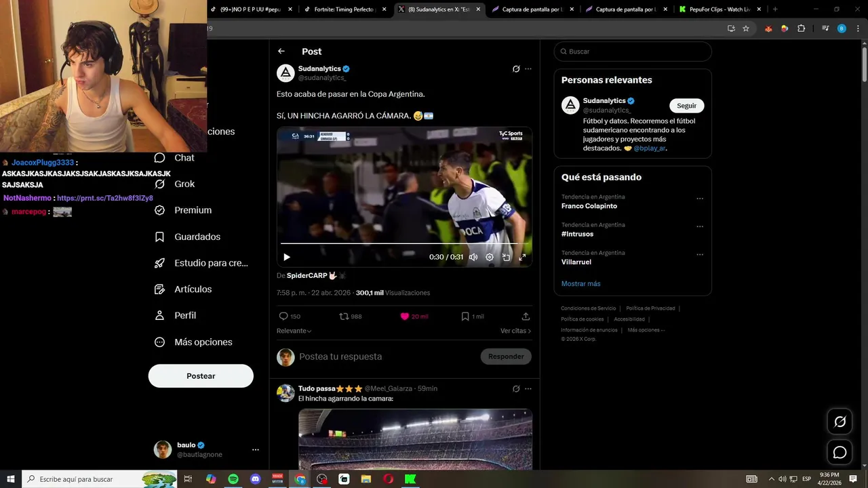Open Grok in X sidebar
Screen dimensions: 868x488
click(x=175, y=184)
